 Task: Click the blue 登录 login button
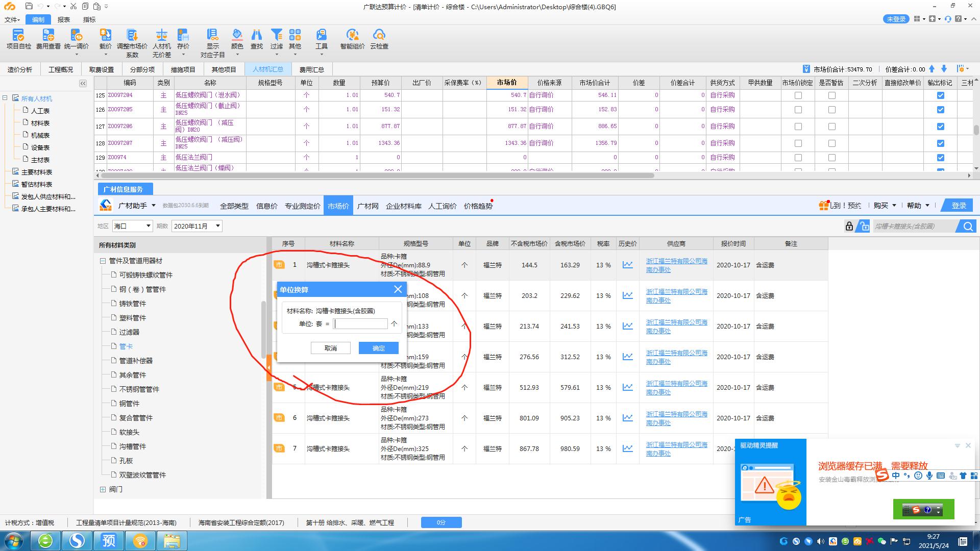[958, 206]
